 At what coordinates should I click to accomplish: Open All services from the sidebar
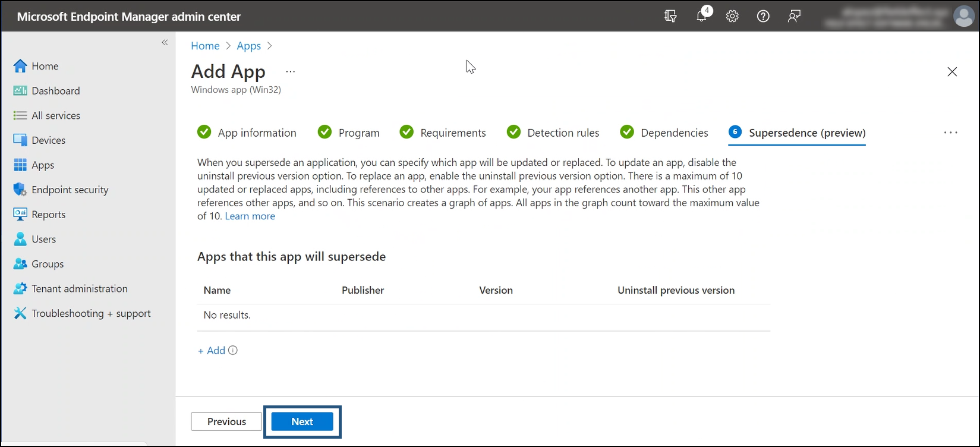coord(56,115)
